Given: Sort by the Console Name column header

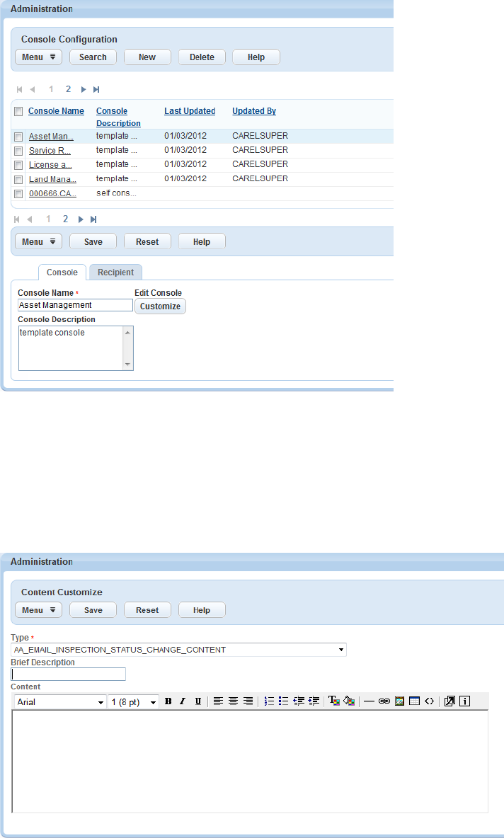Looking at the screenshot, I should tap(56, 111).
